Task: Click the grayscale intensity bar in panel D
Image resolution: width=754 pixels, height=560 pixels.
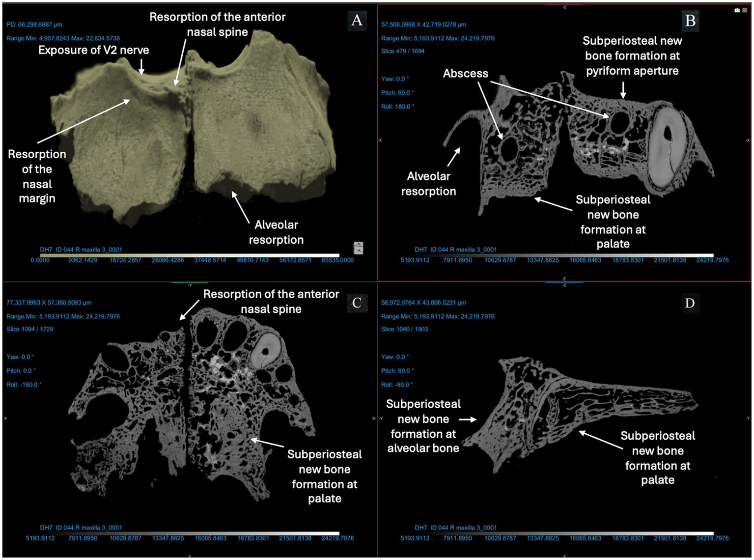Action: pyautogui.click(x=564, y=533)
